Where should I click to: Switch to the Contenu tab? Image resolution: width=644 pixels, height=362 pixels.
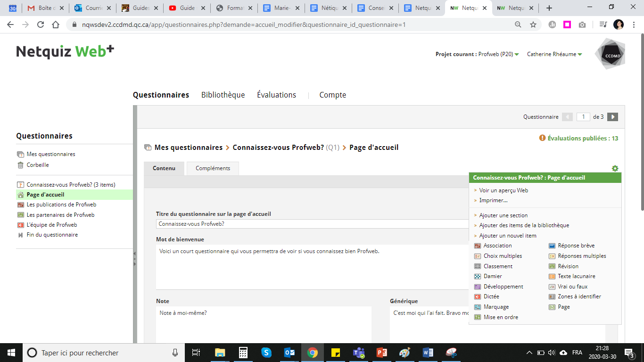coord(164,168)
